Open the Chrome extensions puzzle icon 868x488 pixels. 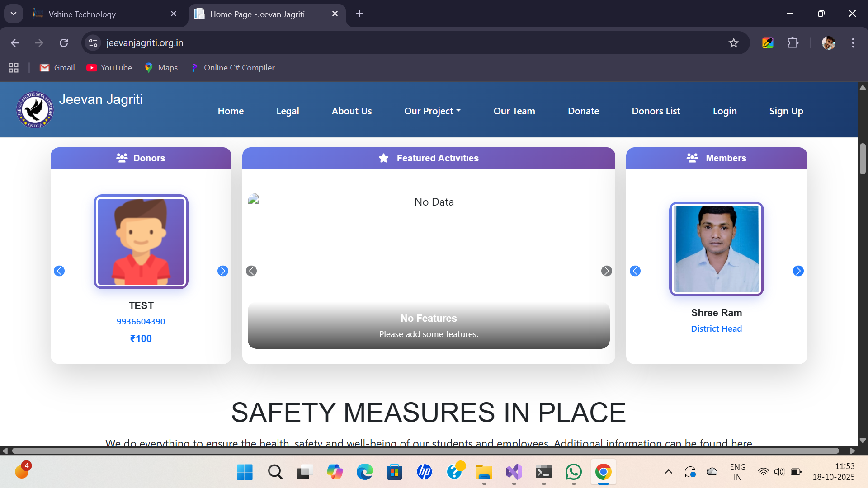[793, 43]
